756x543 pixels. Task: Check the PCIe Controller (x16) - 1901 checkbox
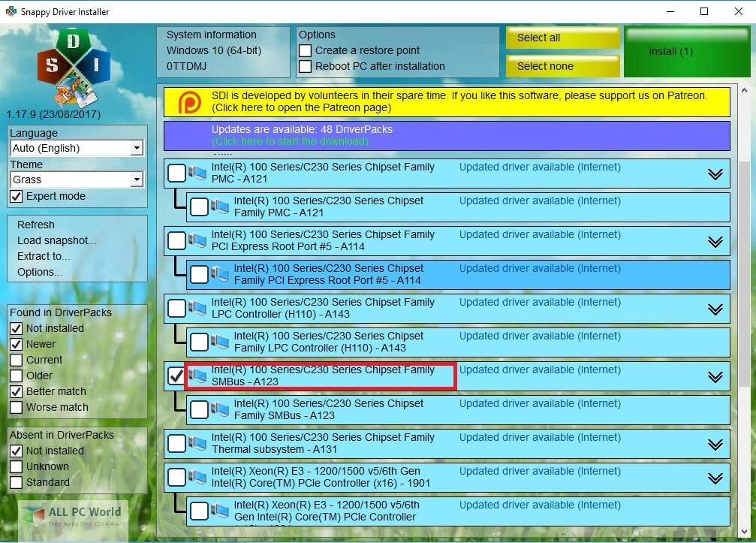tap(176, 477)
